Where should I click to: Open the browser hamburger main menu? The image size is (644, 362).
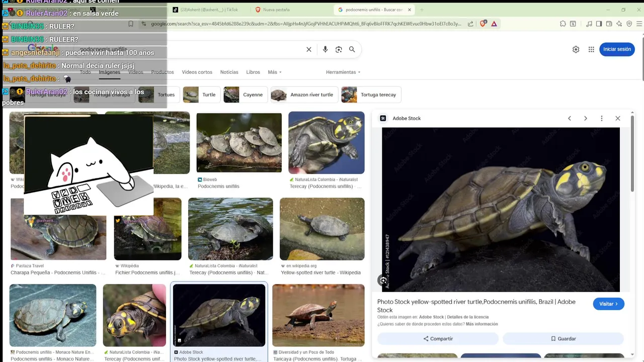(x=638, y=24)
